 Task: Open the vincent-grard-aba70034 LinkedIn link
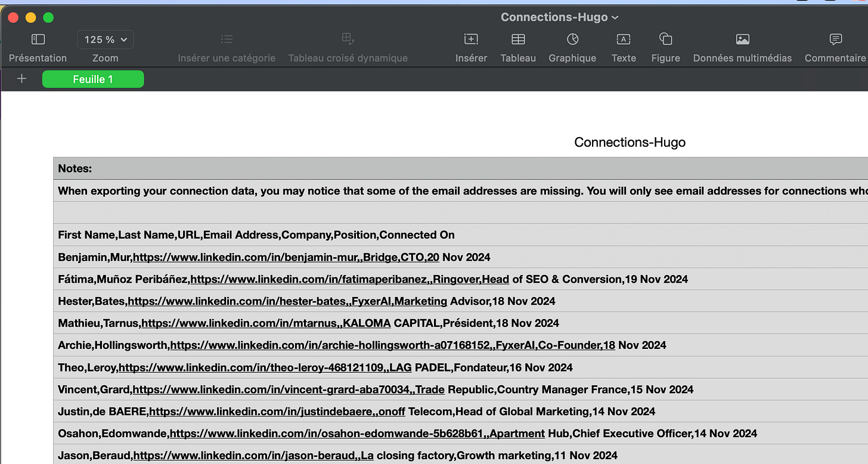click(289, 390)
